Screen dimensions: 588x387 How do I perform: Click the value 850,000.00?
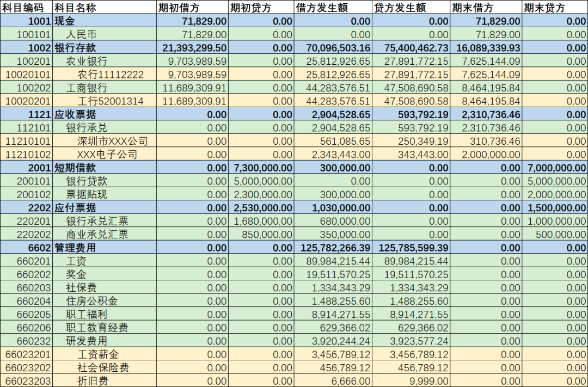pos(261,234)
